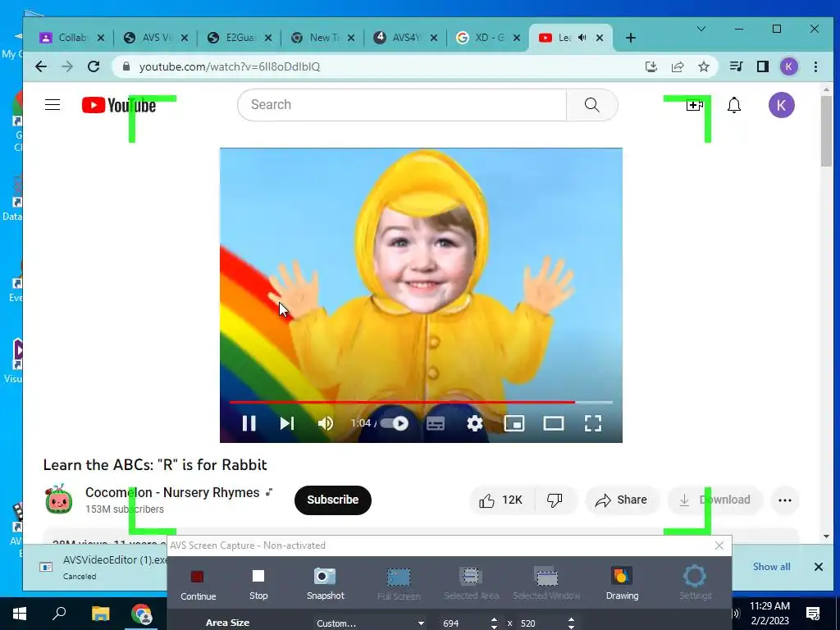The height and width of the screenshot is (630, 840).
Task: Open Chrome tab search chevron
Action: tap(701, 29)
